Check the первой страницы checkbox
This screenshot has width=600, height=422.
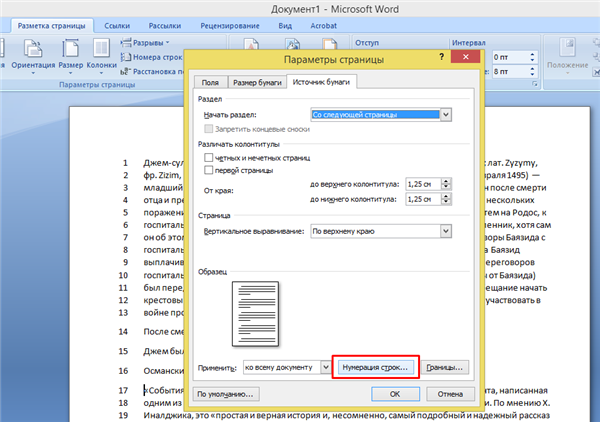click(209, 170)
